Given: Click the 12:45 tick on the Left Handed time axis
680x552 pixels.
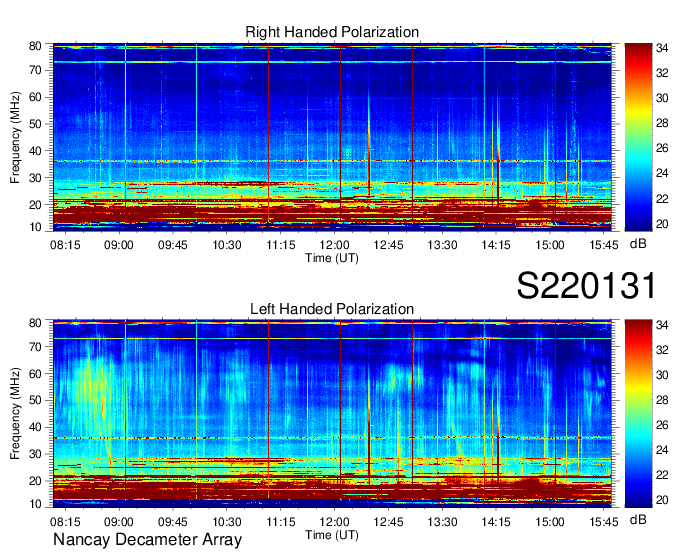Looking at the screenshot, I should coord(388,522).
